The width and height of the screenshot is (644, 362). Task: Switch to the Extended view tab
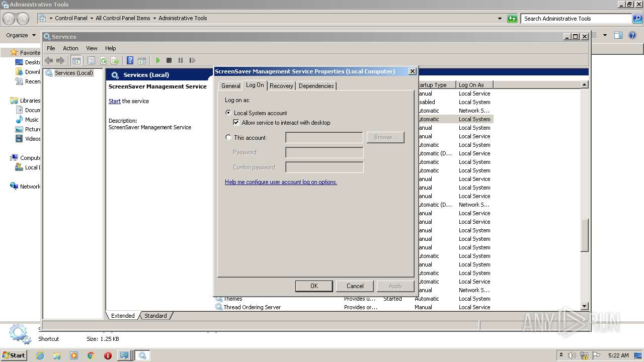pyautogui.click(x=123, y=316)
